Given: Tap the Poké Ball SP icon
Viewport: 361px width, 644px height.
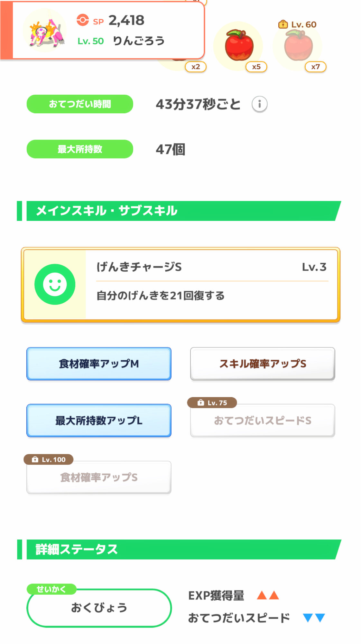Looking at the screenshot, I should [x=83, y=20].
